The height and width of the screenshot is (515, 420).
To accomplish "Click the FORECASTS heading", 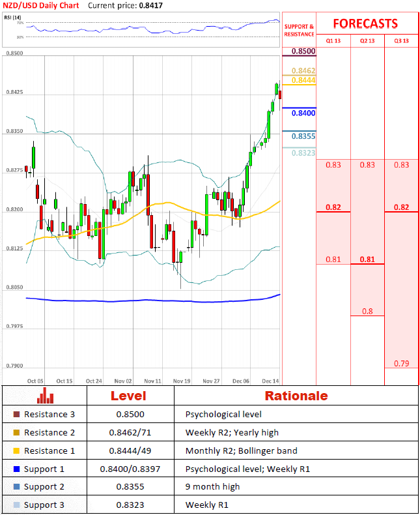I will 365,23.
